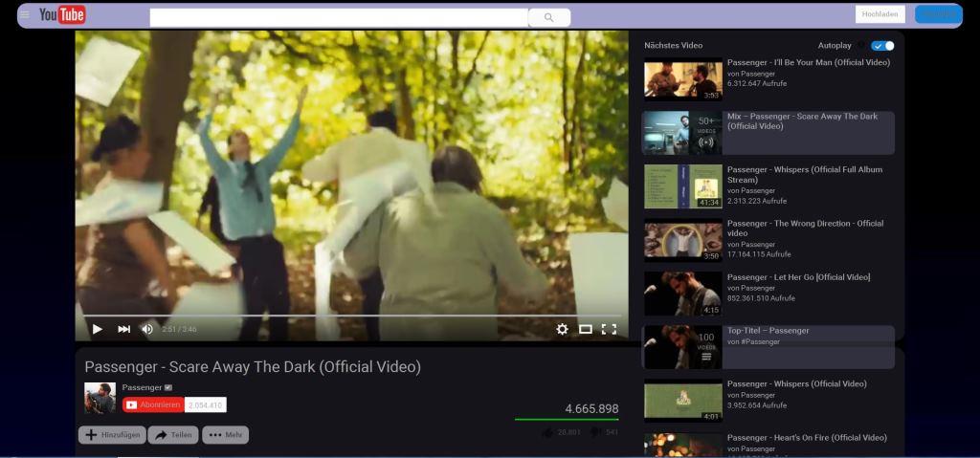Image resolution: width=980 pixels, height=458 pixels.
Task: Open the Hochladen upload page
Action: point(880,14)
